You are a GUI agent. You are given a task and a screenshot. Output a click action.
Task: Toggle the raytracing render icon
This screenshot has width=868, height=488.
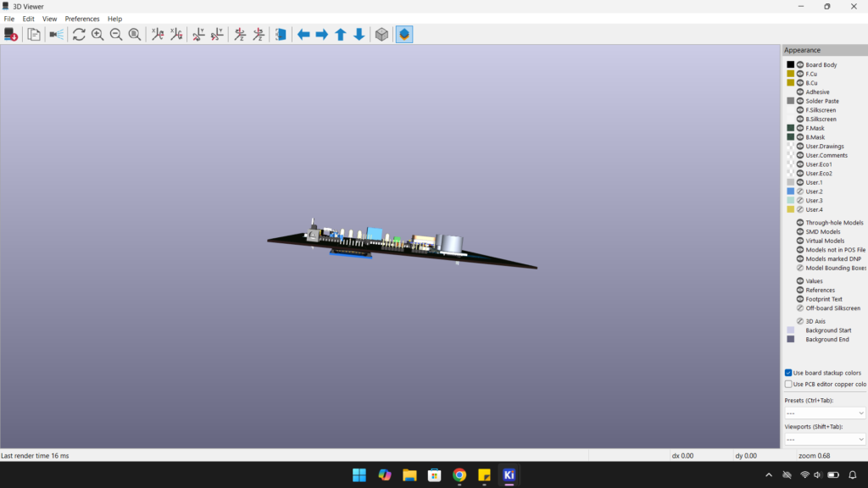(x=57, y=34)
